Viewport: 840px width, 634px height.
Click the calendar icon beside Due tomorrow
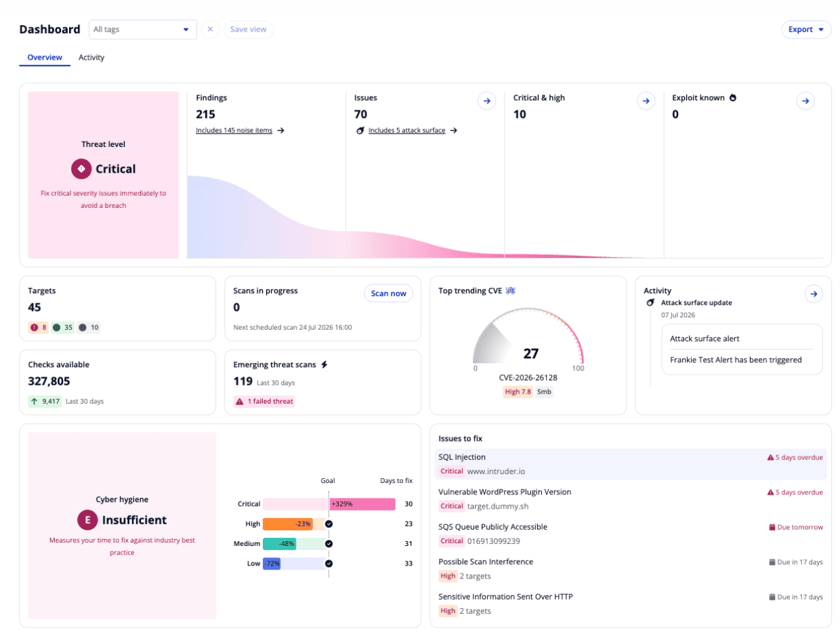772,527
